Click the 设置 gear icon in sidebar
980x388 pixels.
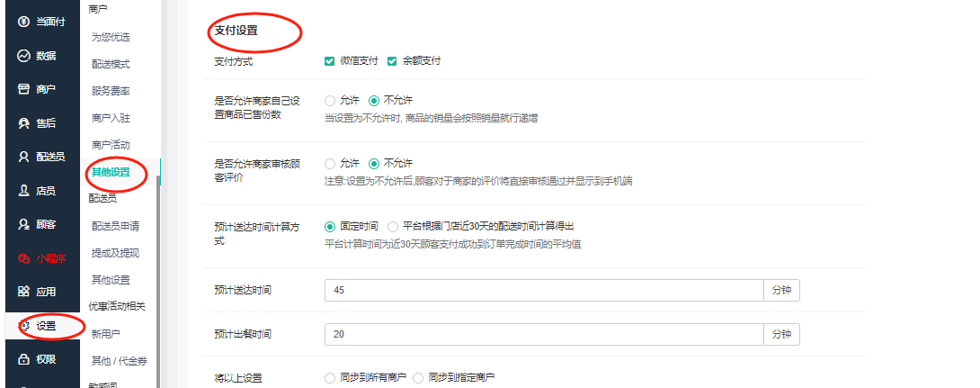point(23,325)
